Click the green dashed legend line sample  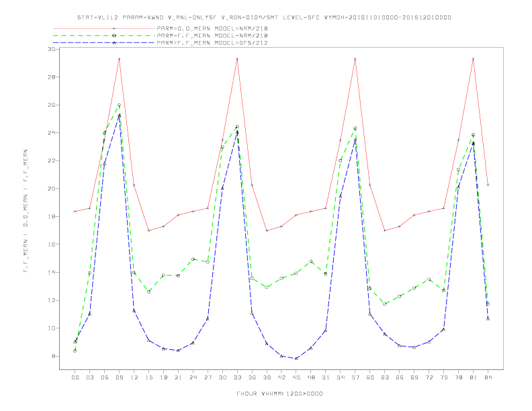(104, 36)
